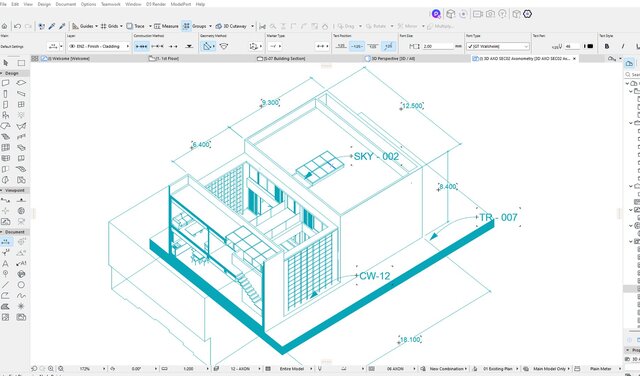The image size is (640, 376).
Task: Click the Plain Meter option
Action: tap(600, 369)
